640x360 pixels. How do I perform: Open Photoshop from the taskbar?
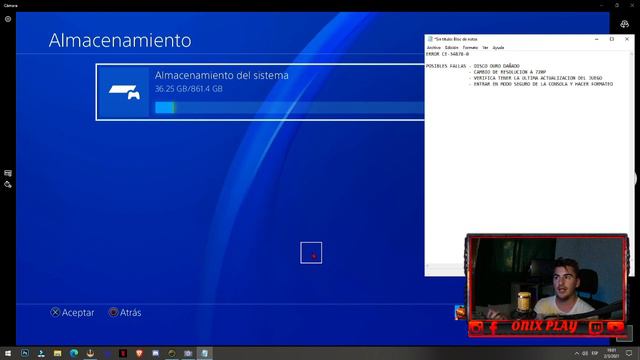point(25,353)
